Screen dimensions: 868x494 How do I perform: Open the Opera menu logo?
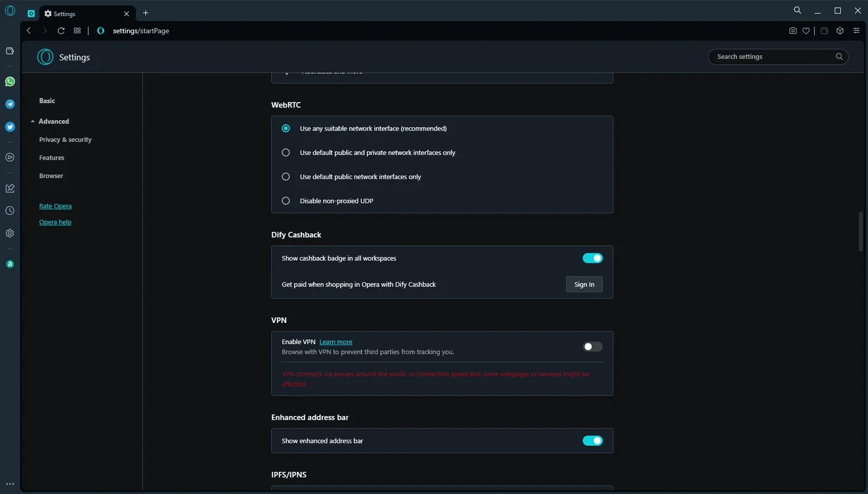(x=10, y=10)
